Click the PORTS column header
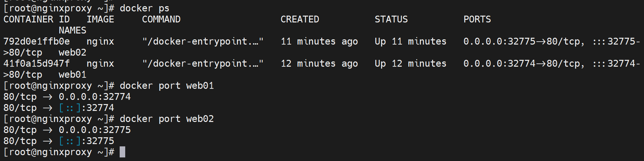The image size is (644, 161). tap(477, 19)
